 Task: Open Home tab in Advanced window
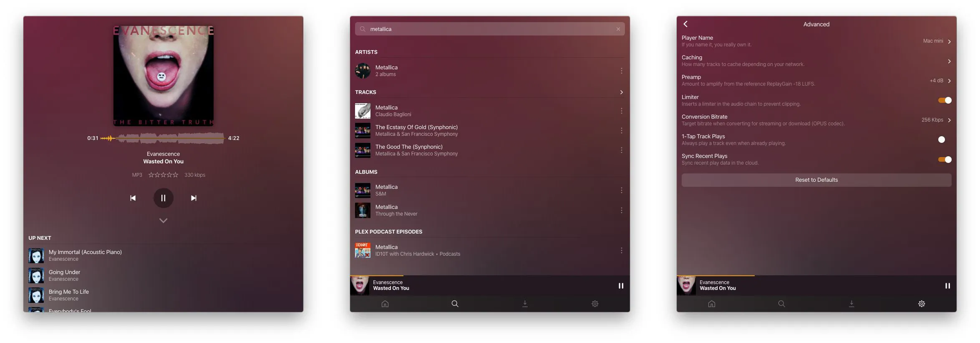711,304
